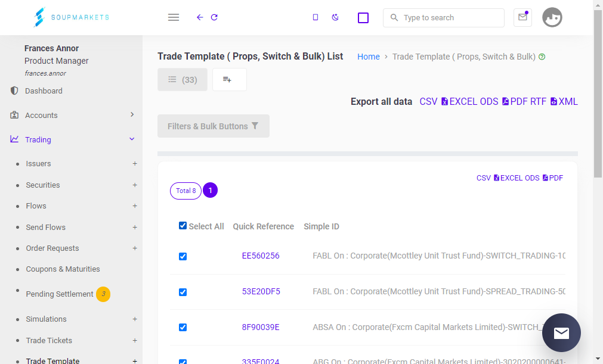The image size is (603, 364).
Task: Open the user avatar profile menu
Action: (x=552, y=17)
